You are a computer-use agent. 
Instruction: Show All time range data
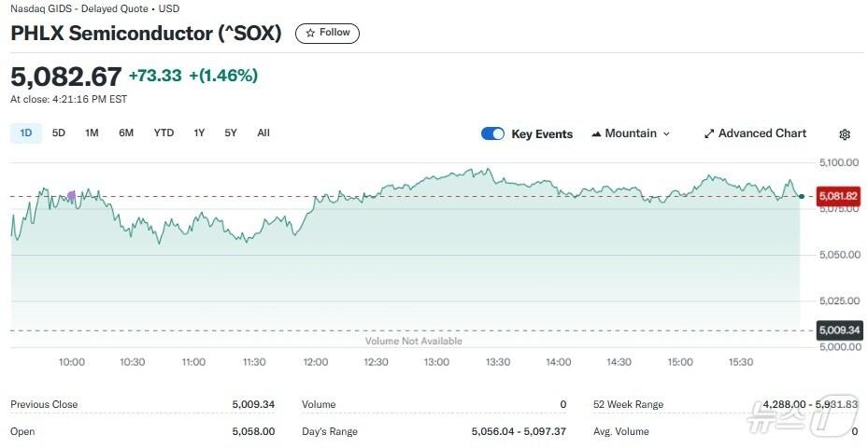click(x=263, y=133)
